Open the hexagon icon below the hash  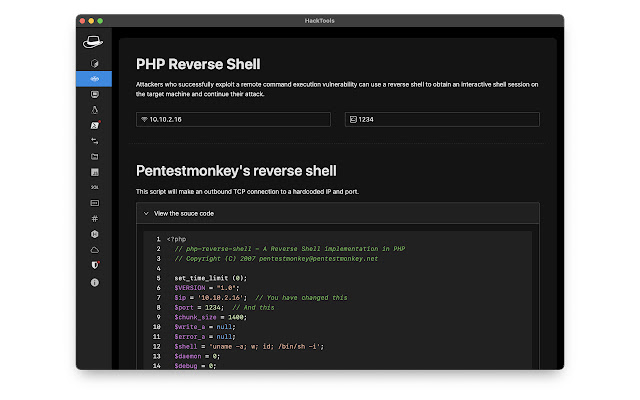click(x=94, y=234)
